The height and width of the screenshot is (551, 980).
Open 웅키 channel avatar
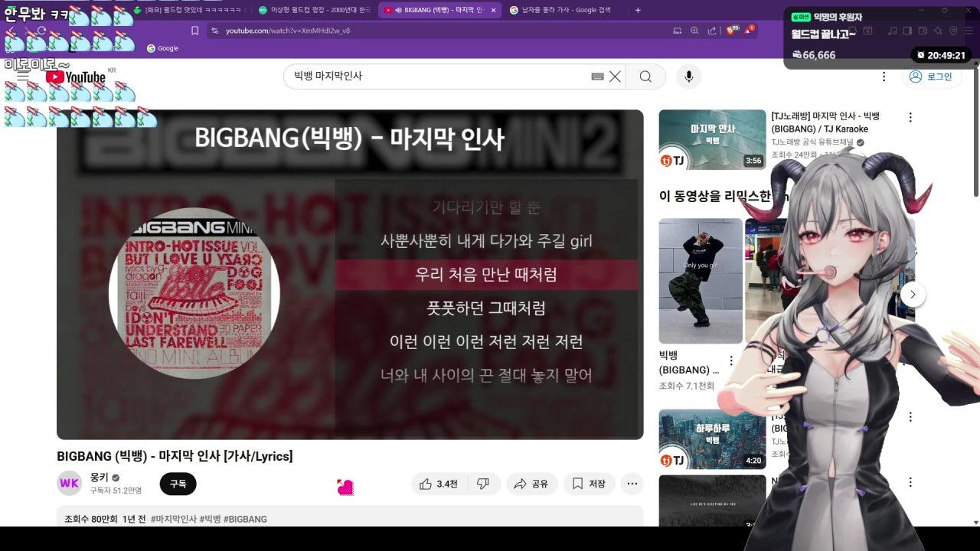(x=70, y=484)
